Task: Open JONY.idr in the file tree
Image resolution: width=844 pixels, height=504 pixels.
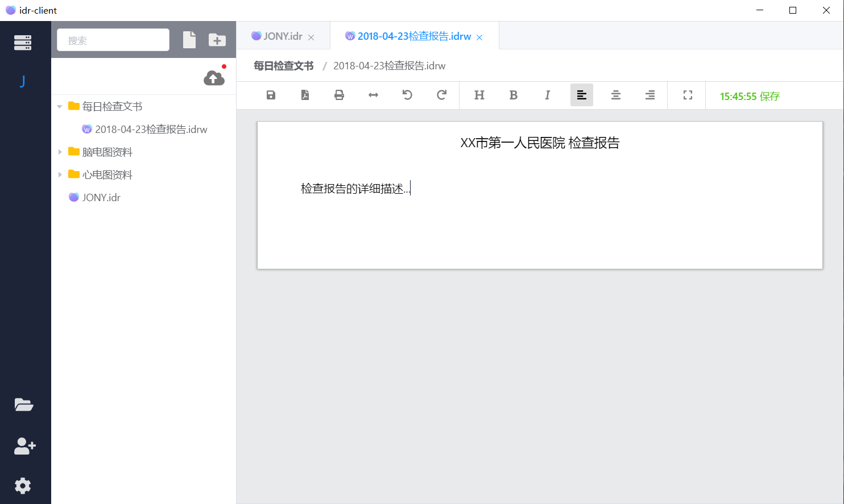Action: [101, 198]
